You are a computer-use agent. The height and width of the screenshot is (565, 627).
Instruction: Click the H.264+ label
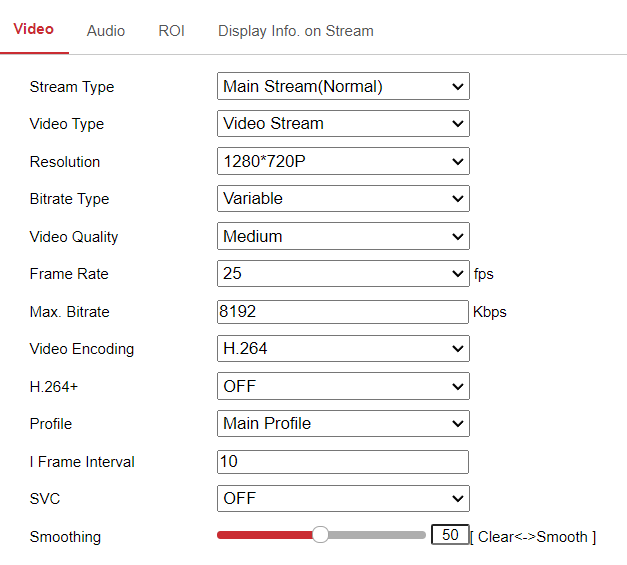[54, 387]
